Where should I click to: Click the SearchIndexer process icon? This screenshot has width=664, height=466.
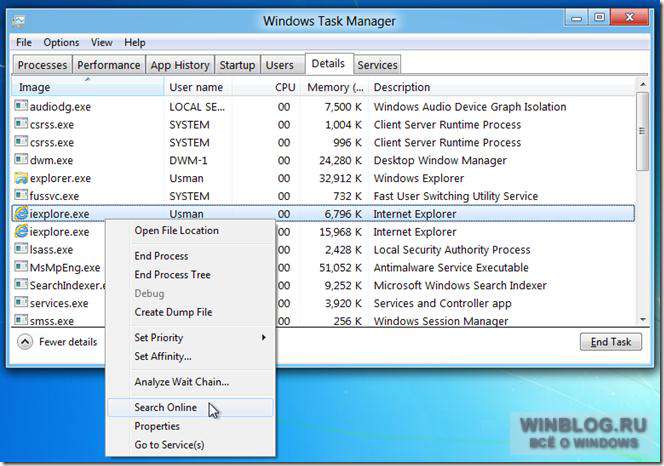coord(21,284)
